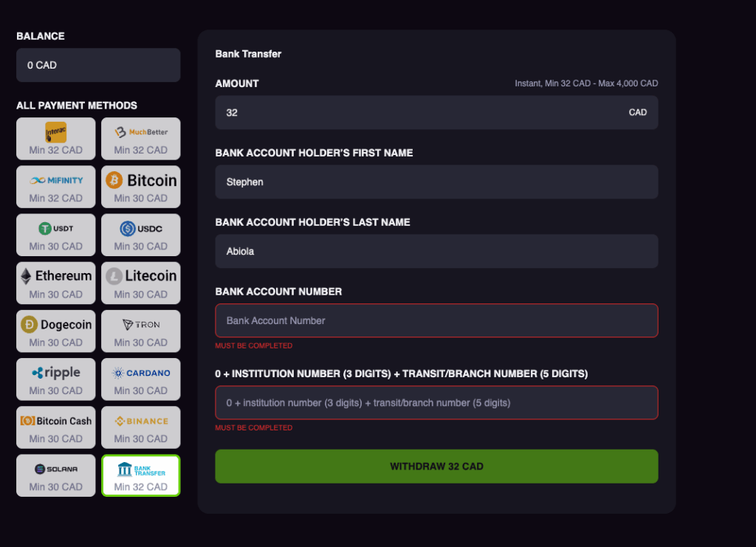
Task: Click the MUST BE COMPLETED error under account number
Action: click(x=254, y=345)
